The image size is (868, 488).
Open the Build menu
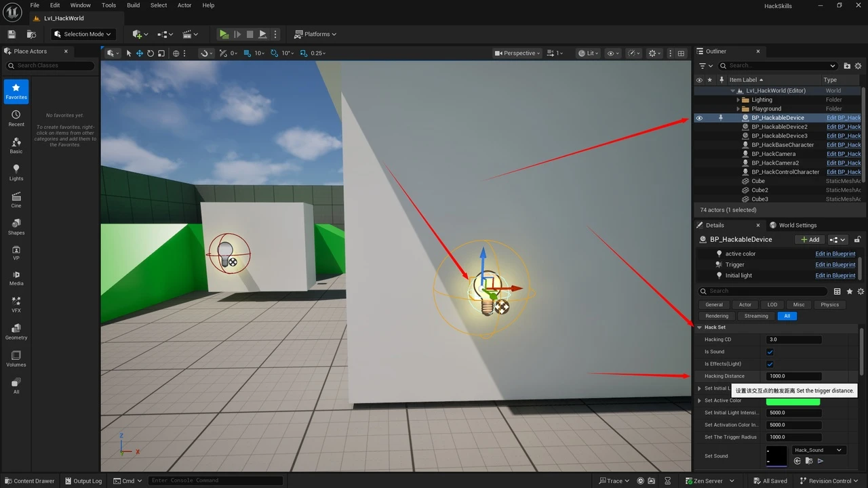(133, 5)
